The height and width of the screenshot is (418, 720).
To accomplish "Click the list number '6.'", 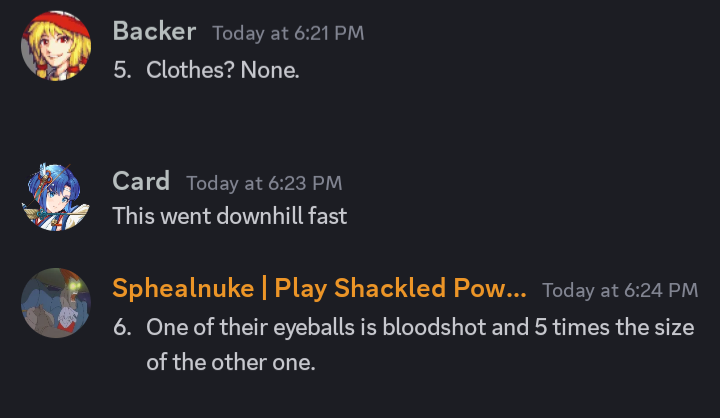I will click(x=122, y=328).
